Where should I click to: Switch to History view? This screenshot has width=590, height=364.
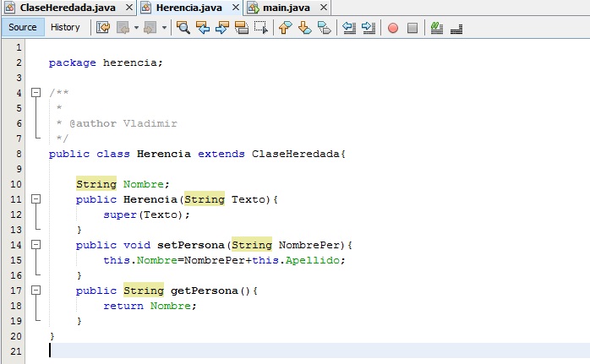pyautogui.click(x=65, y=28)
